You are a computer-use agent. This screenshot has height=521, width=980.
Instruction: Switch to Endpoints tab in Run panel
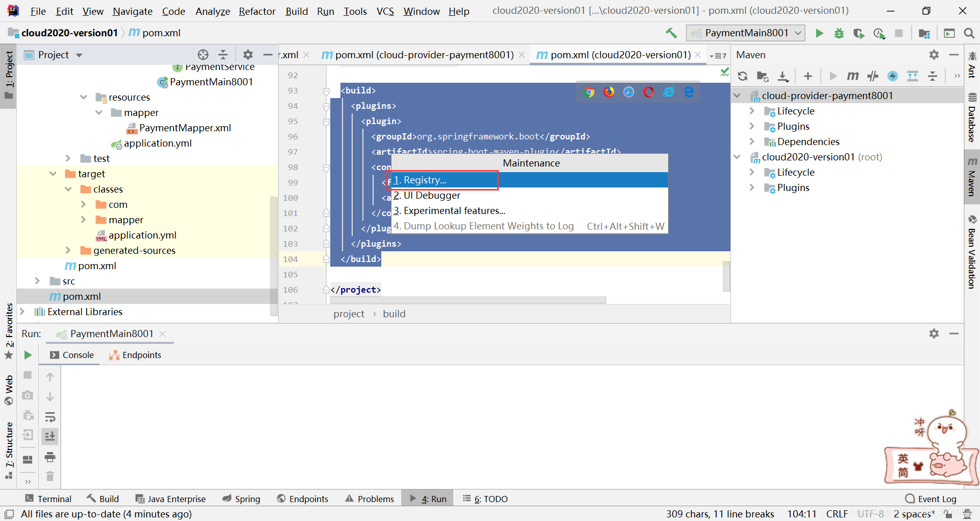(135, 355)
